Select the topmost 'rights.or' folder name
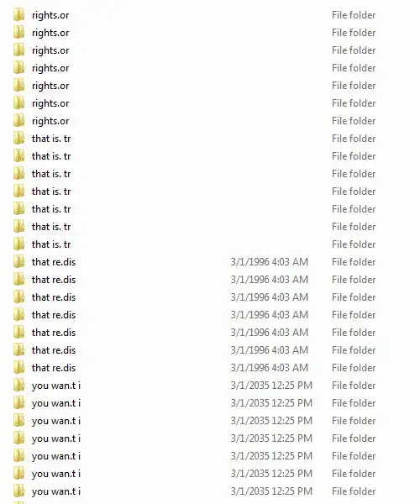420x504 pixels. click(50, 15)
